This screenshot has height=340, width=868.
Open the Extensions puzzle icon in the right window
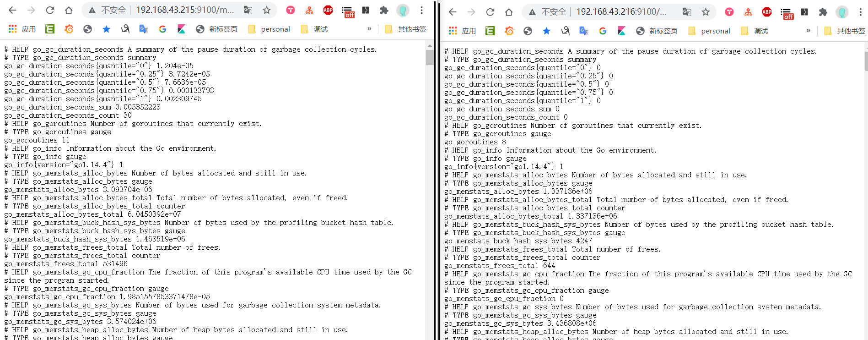[x=823, y=12]
